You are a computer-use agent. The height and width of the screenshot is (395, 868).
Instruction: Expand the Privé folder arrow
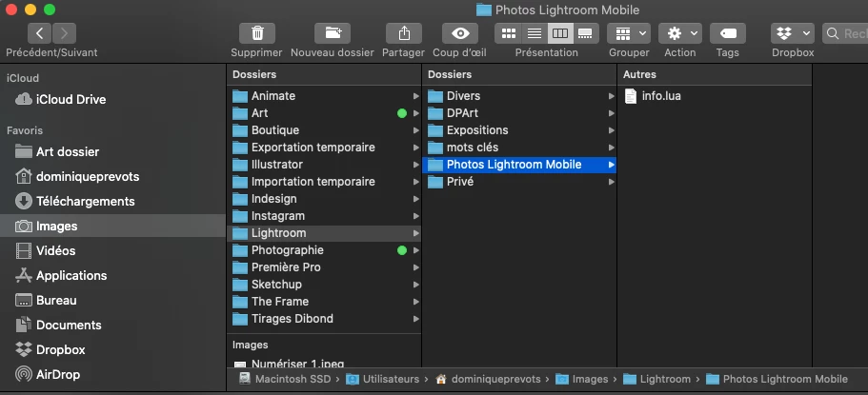611,182
